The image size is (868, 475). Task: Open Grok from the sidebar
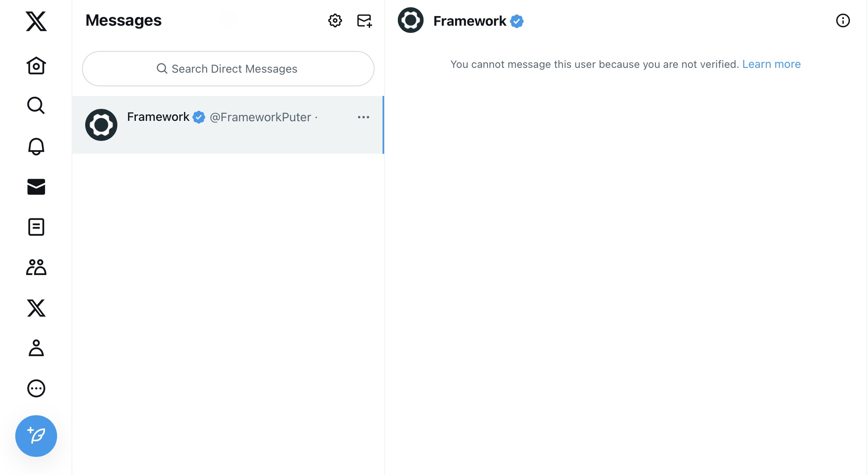36,227
